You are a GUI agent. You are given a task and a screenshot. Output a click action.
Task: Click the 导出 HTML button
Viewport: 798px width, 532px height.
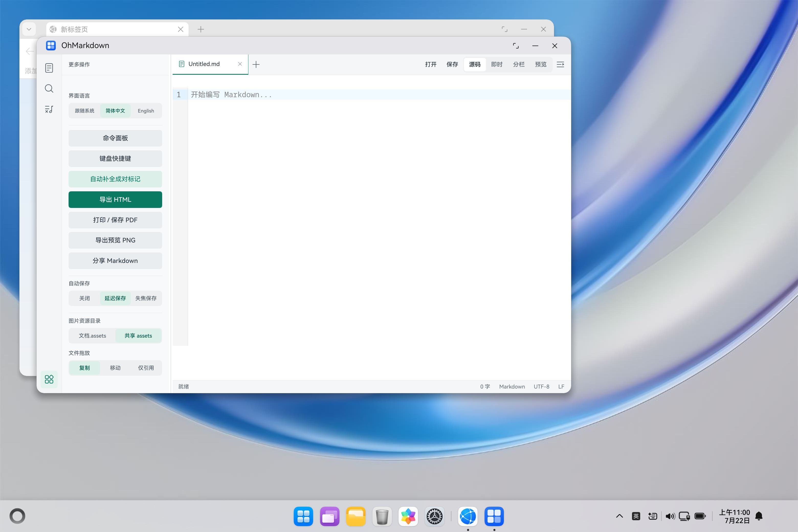tap(115, 199)
